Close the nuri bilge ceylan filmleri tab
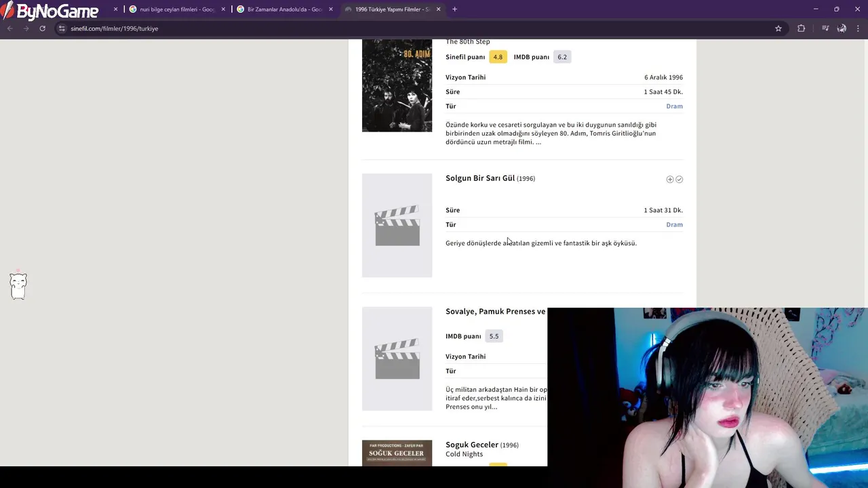The image size is (868, 488). click(223, 9)
